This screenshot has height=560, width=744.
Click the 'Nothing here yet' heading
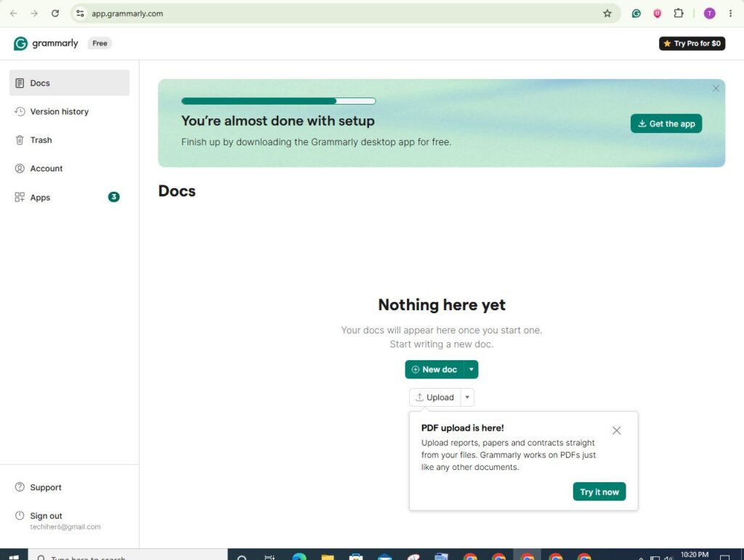click(442, 304)
